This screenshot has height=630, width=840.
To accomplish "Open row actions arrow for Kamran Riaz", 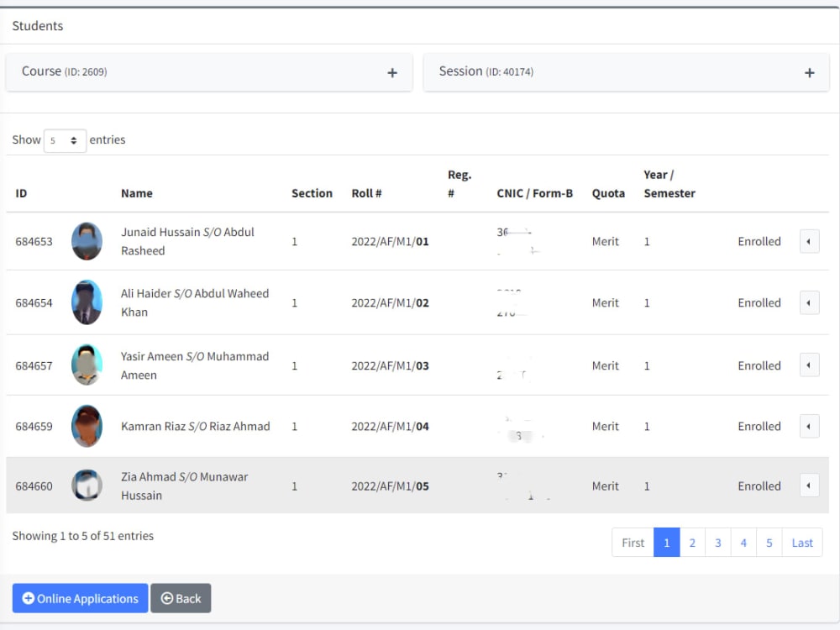I will [x=809, y=427].
